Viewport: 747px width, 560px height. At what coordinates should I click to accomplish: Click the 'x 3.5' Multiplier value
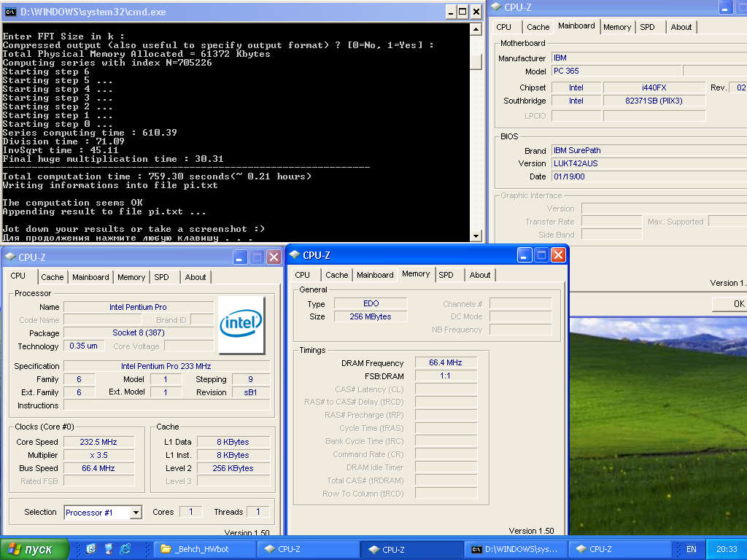(98, 455)
